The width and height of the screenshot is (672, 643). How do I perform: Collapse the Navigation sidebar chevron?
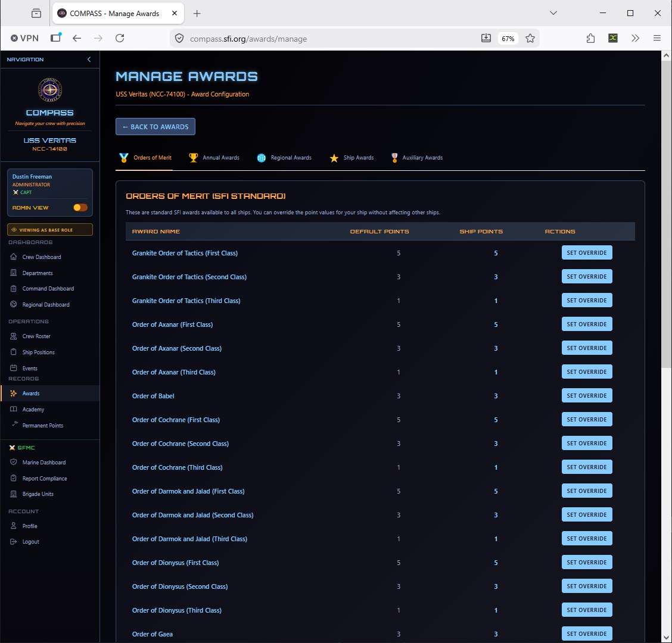click(89, 60)
